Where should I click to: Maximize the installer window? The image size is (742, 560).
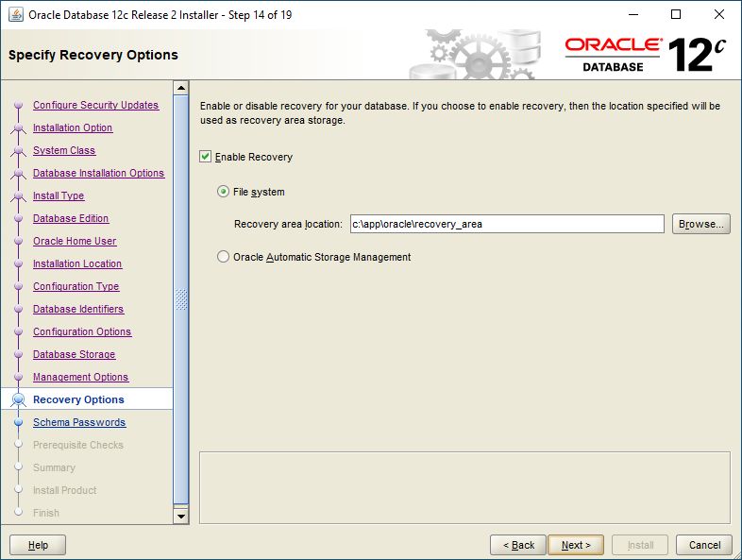point(676,14)
